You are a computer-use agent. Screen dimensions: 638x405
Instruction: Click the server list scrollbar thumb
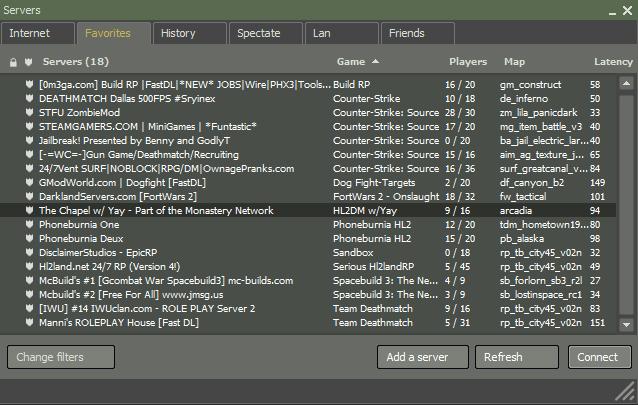(626, 205)
